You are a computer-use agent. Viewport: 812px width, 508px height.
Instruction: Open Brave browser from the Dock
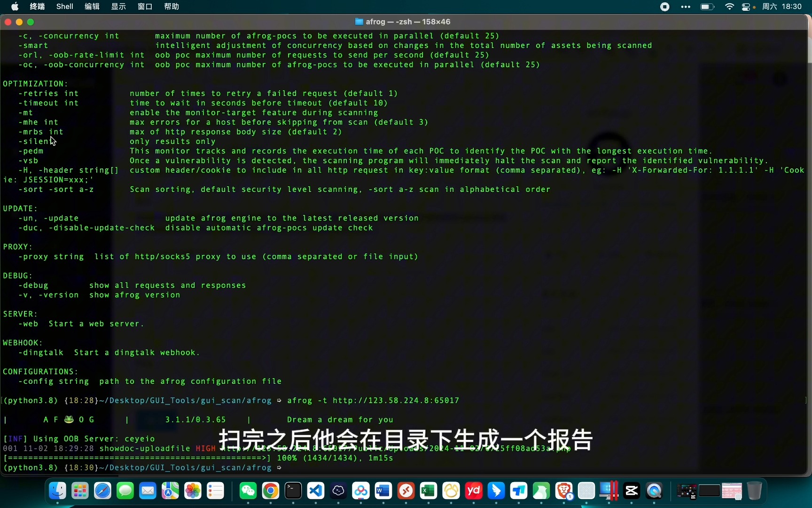click(x=564, y=491)
